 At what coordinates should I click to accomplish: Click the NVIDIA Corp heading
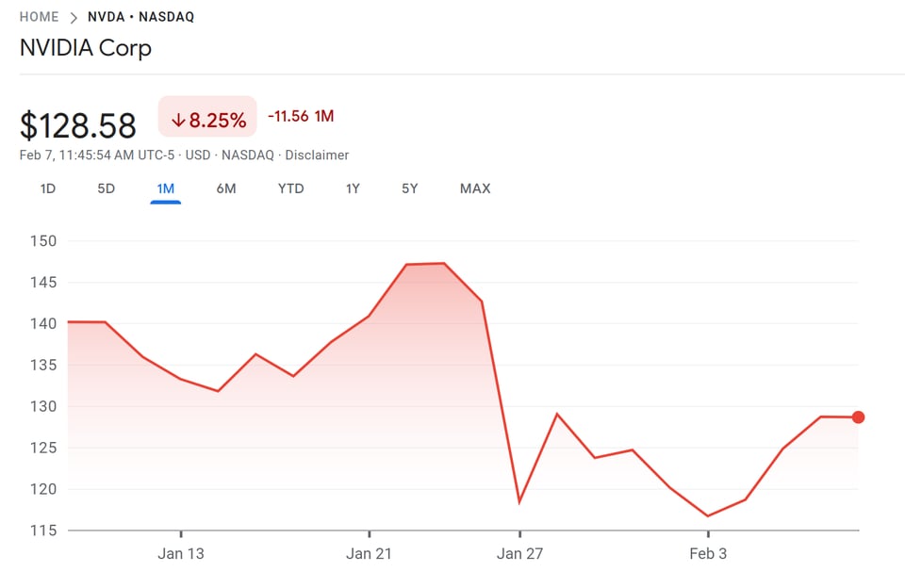[86, 48]
